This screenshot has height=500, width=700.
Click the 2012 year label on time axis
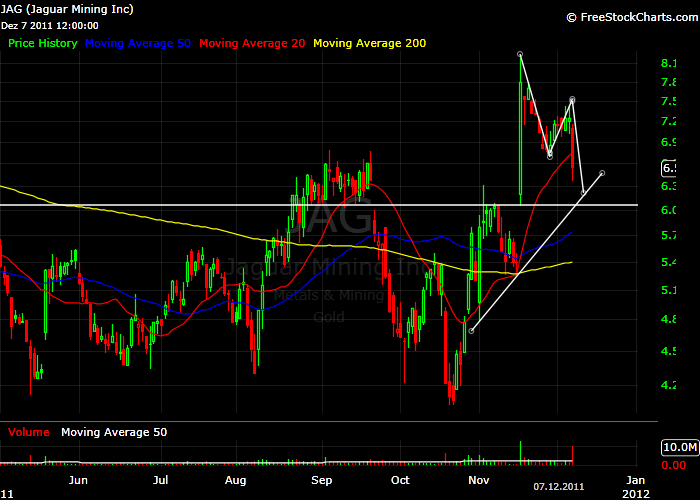tap(636, 494)
